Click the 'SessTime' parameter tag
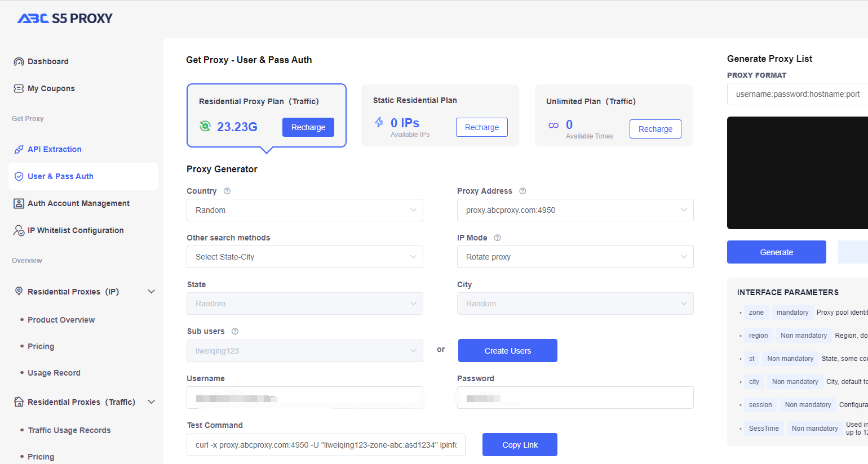The image size is (868, 464). point(764,429)
